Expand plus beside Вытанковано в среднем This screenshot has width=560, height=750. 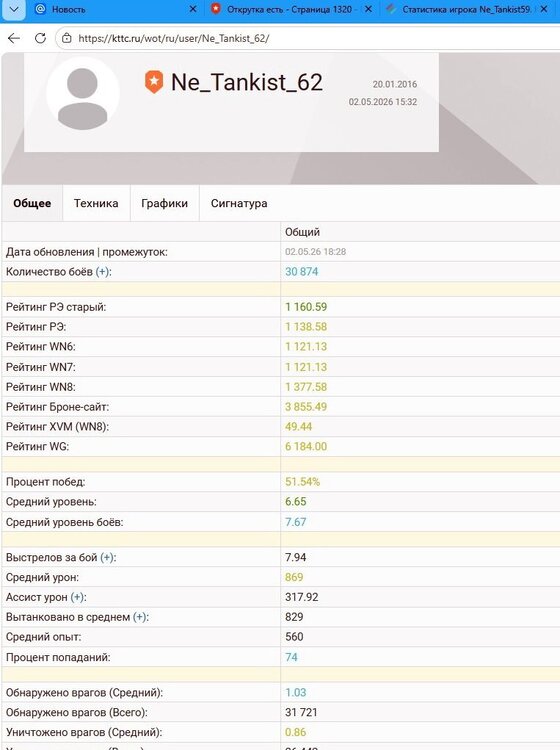click(x=140, y=617)
